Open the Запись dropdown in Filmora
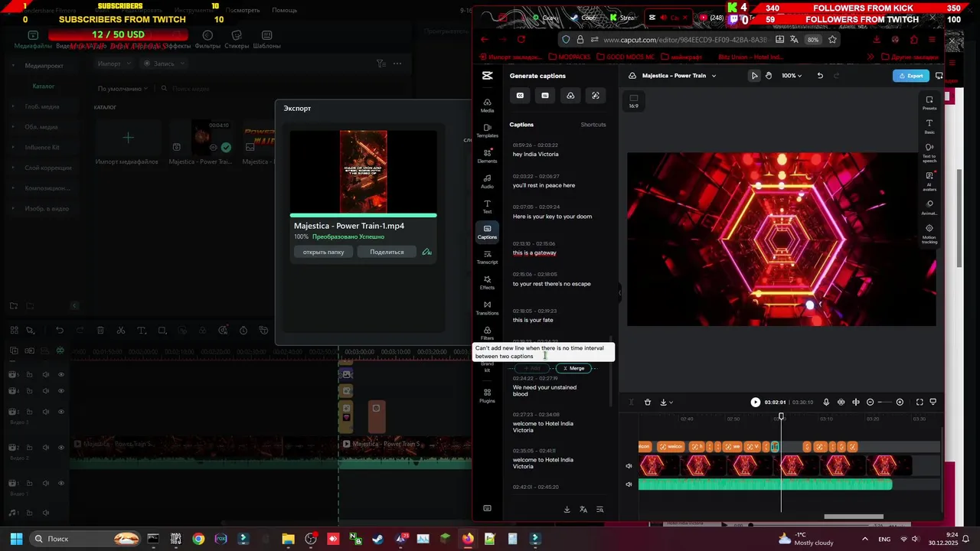980x551 pixels. tap(163, 64)
